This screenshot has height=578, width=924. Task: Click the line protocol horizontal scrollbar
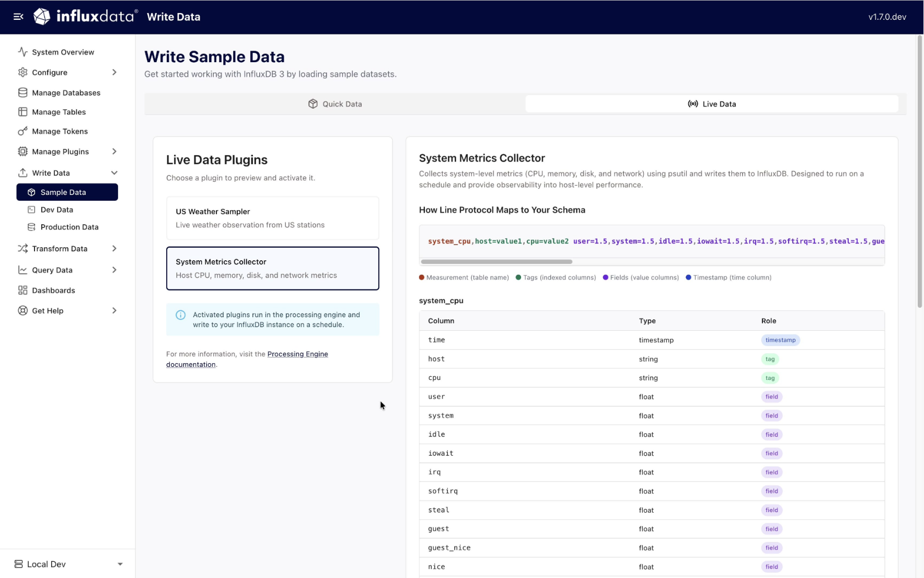pyautogui.click(x=496, y=261)
